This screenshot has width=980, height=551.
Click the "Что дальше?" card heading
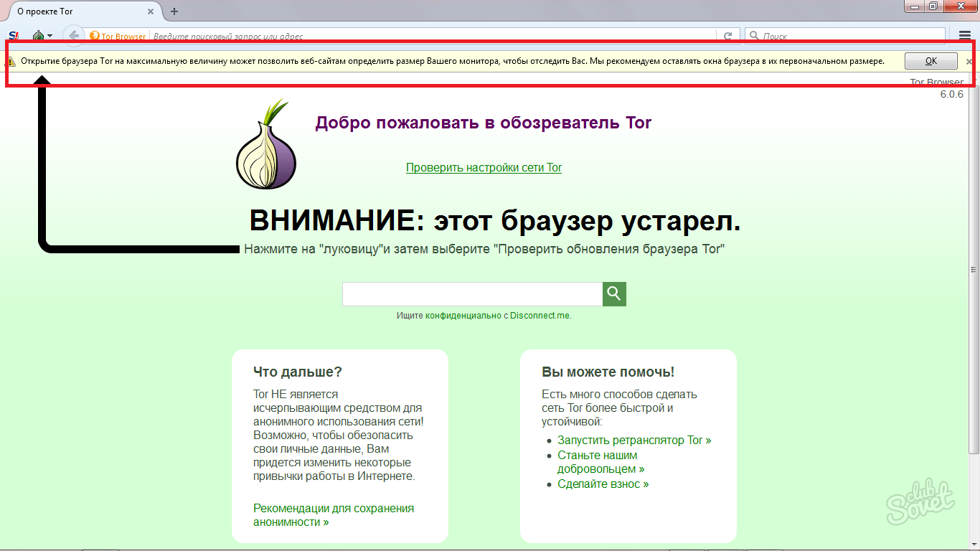click(x=298, y=372)
